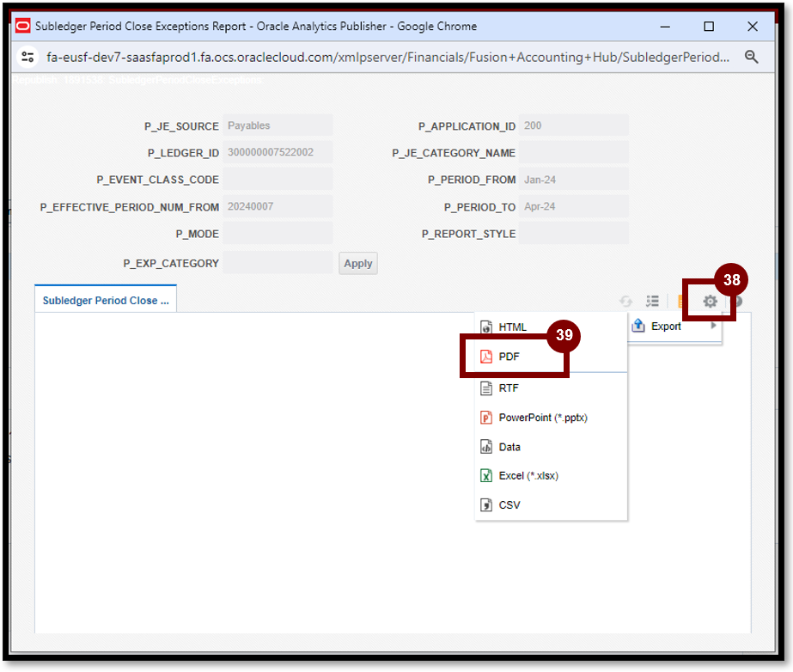Focus the P_EXP_CATEGORY input box

pyautogui.click(x=278, y=263)
